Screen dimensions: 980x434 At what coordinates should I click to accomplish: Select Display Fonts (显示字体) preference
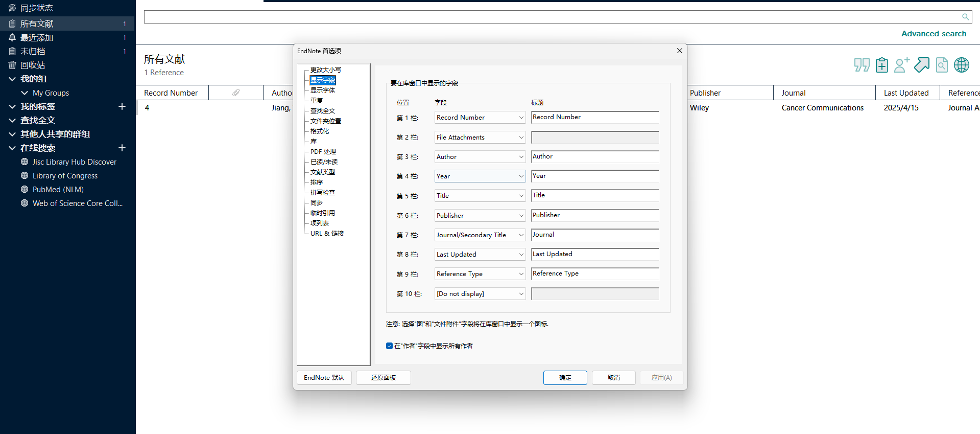(x=323, y=90)
